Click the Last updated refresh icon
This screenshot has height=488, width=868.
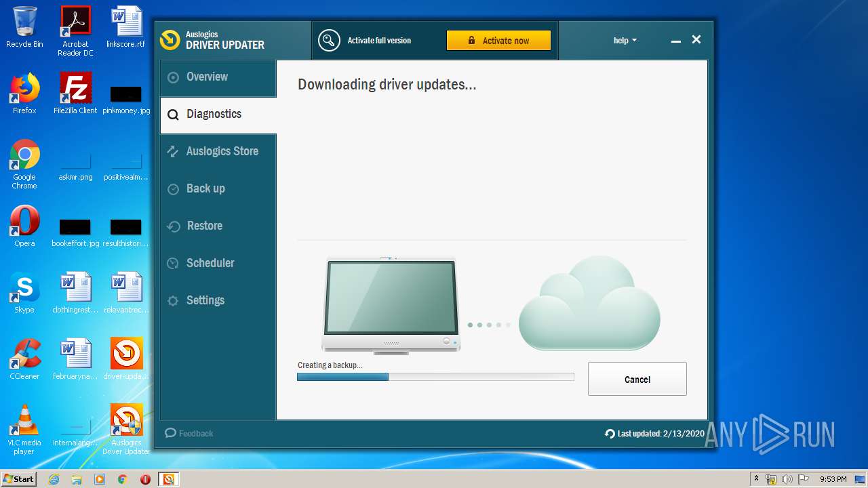(610, 434)
